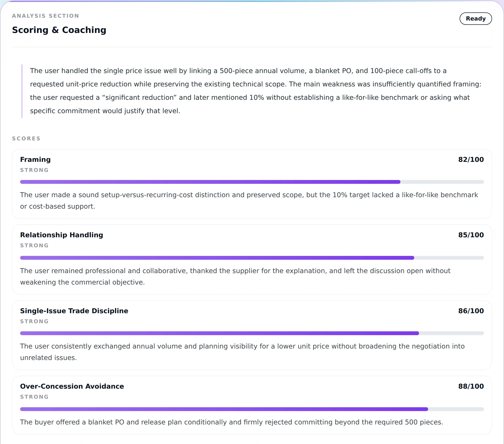
Task: Open the Framing score card title
Action: 35,160
